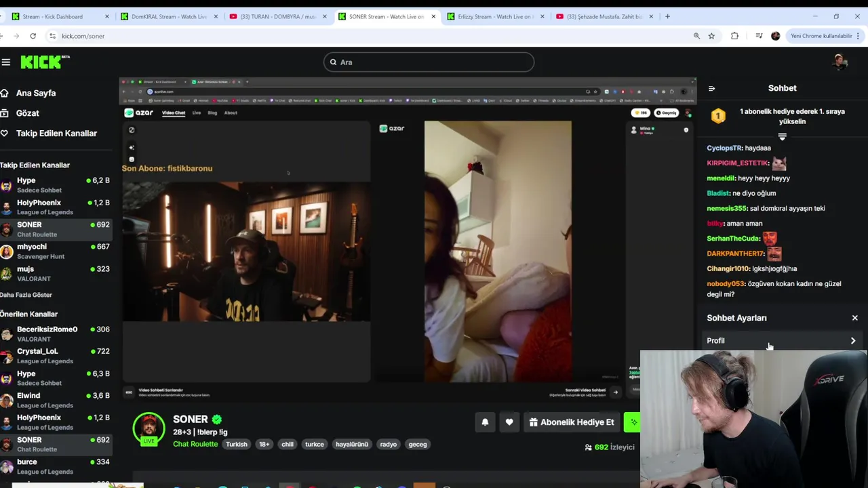
Task: Click the Abonelik Hediye Et button
Action: (x=572, y=422)
